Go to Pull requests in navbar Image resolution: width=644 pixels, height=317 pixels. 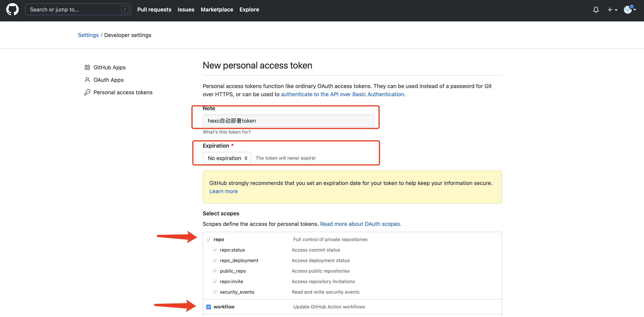coord(154,10)
